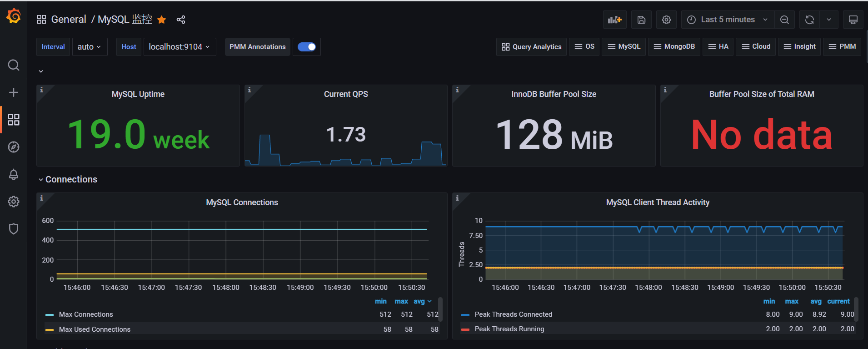The image size is (868, 349).
Task: Click Max Used Connections yellow color swatch
Action: click(x=50, y=330)
